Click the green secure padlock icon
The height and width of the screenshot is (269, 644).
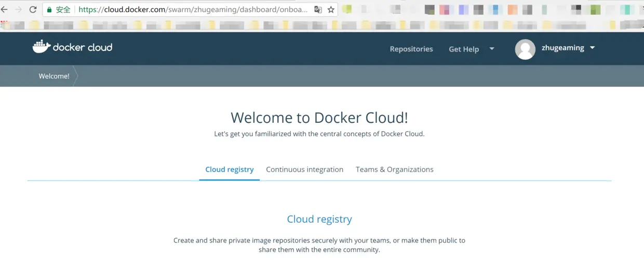49,9
